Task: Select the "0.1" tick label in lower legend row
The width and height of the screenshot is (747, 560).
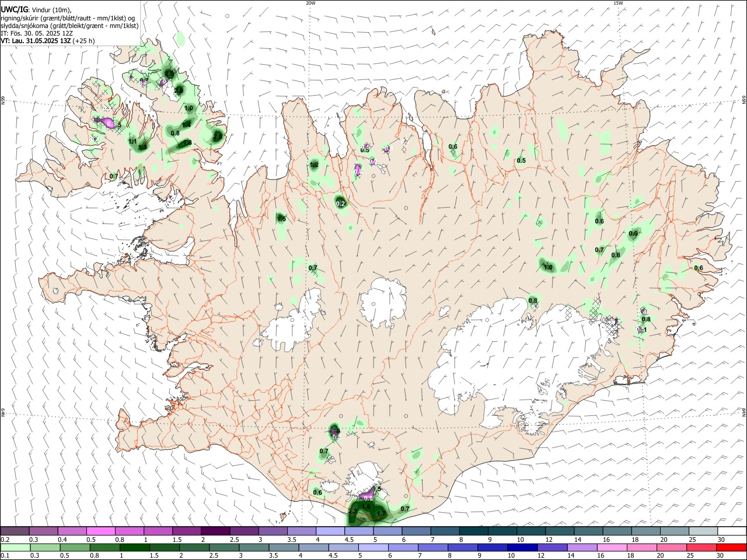Action: point(5,556)
